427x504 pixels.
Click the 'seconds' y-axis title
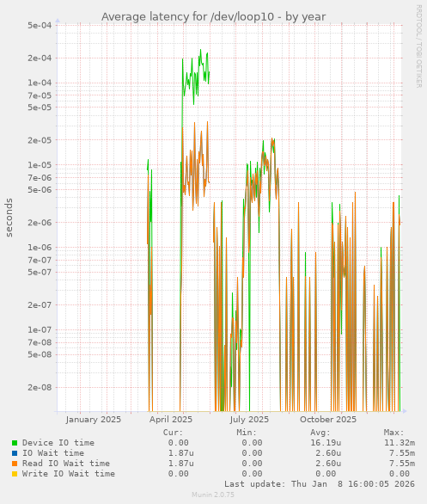coord(9,218)
